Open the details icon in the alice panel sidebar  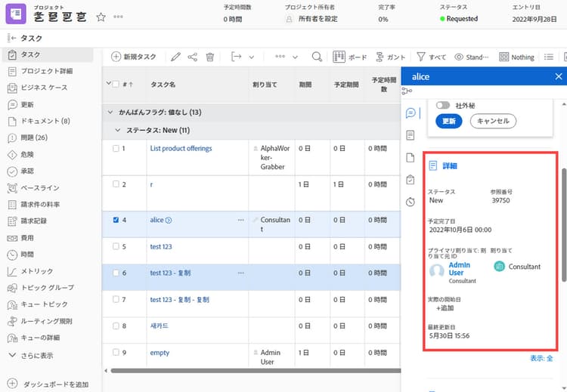pos(411,135)
